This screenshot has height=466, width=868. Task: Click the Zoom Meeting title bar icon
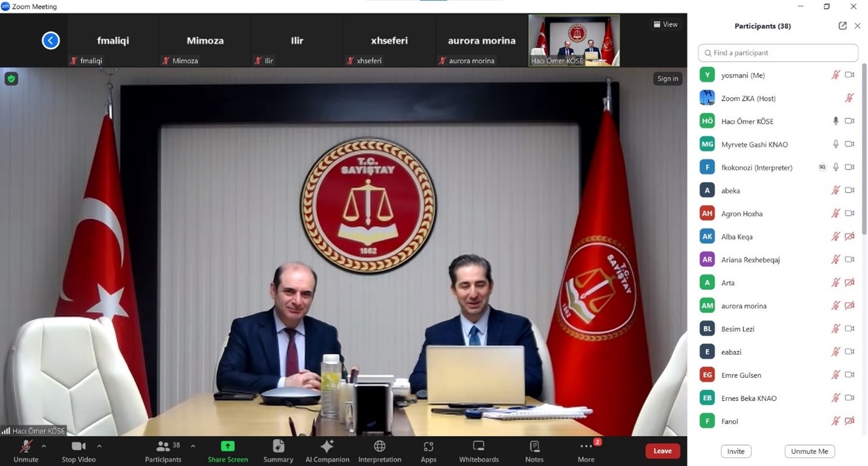[x=5, y=7]
